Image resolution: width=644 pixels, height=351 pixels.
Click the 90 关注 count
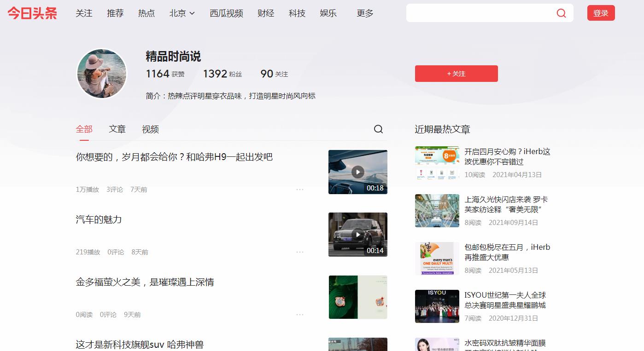(274, 74)
